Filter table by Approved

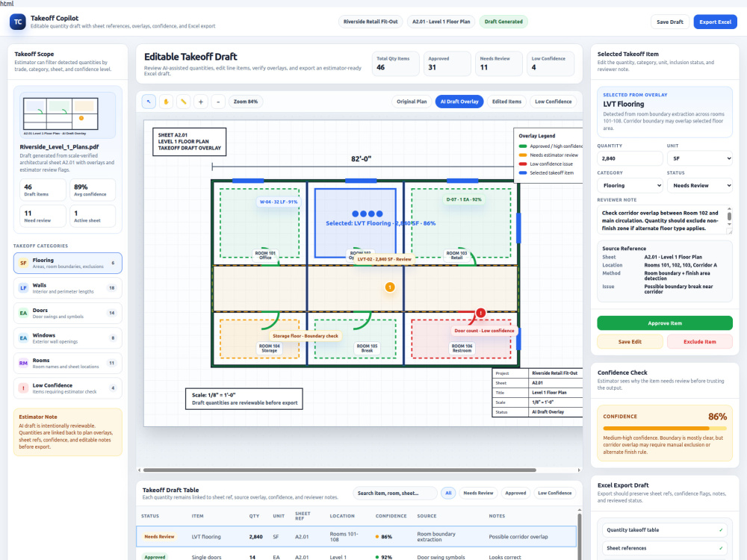(515, 494)
